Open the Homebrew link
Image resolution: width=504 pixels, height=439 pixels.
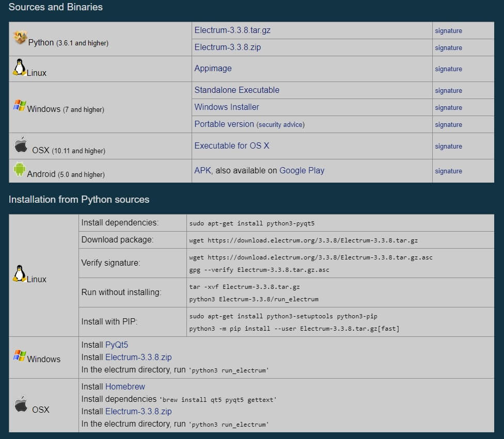click(125, 386)
